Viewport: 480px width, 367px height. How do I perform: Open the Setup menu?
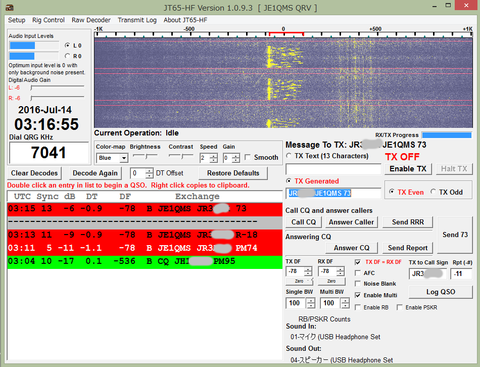coord(16,20)
